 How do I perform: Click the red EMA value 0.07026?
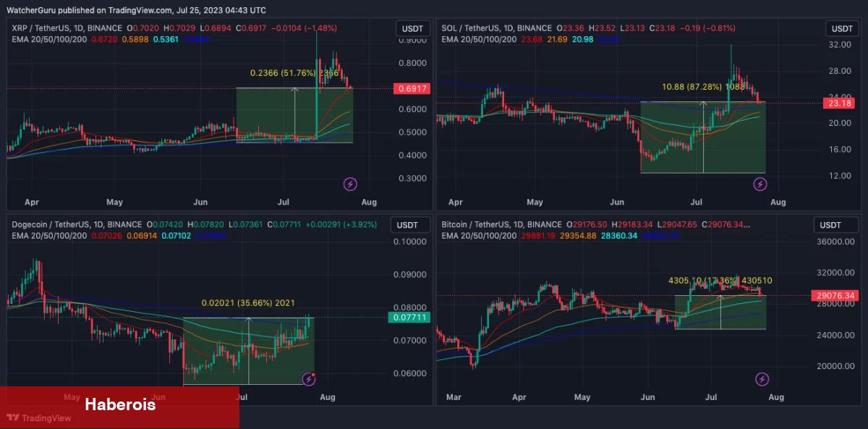106,235
